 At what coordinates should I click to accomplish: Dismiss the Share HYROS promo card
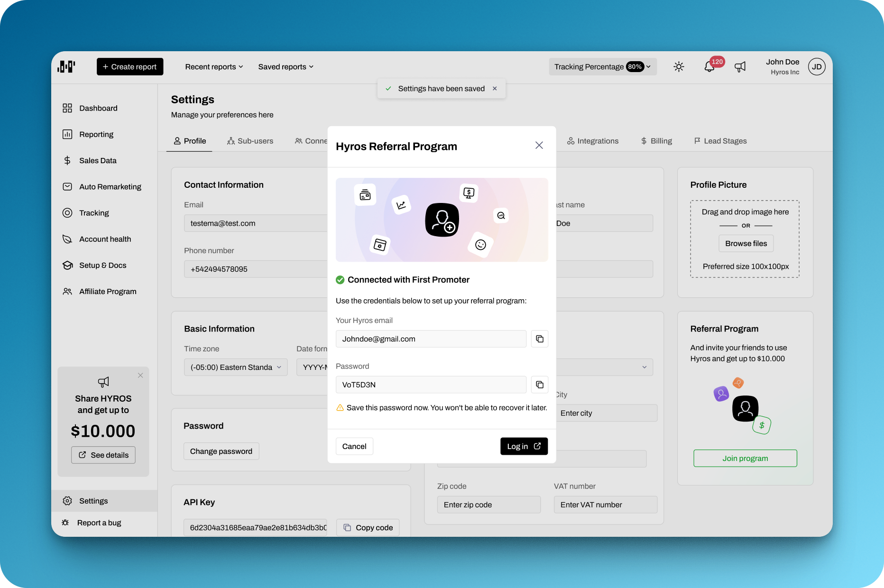140,375
